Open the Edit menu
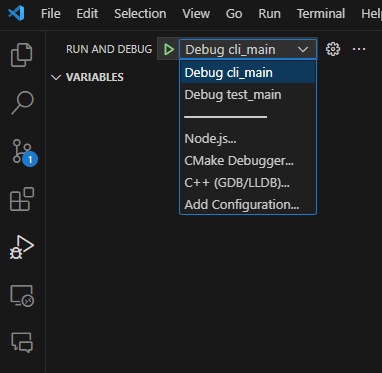382x373 pixels. pyautogui.click(x=87, y=14)
